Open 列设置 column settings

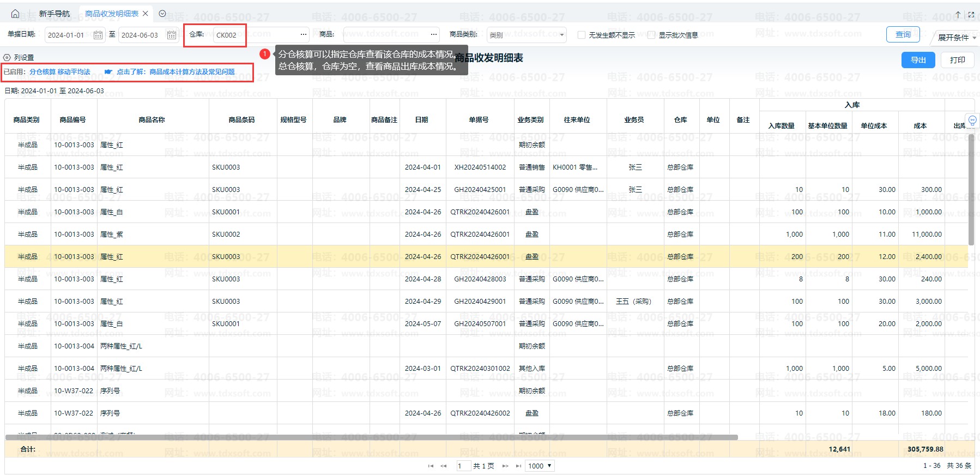[19, 57]
